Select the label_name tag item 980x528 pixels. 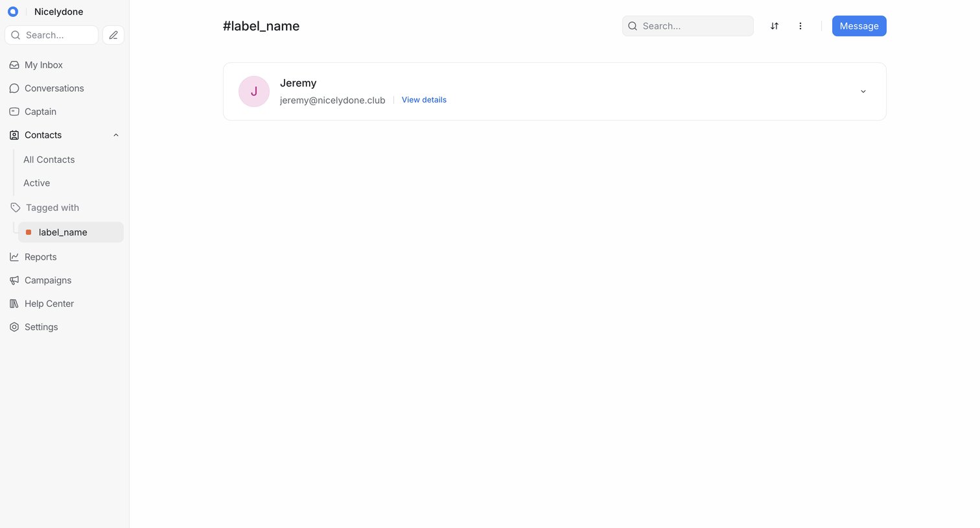[x=71, y=232]
